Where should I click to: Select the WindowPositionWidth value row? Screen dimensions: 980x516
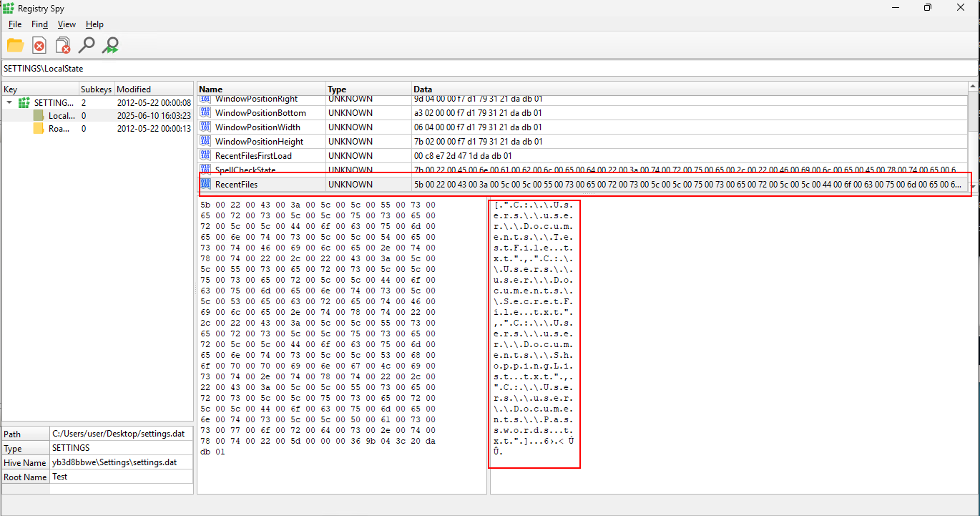coord(582,127)
